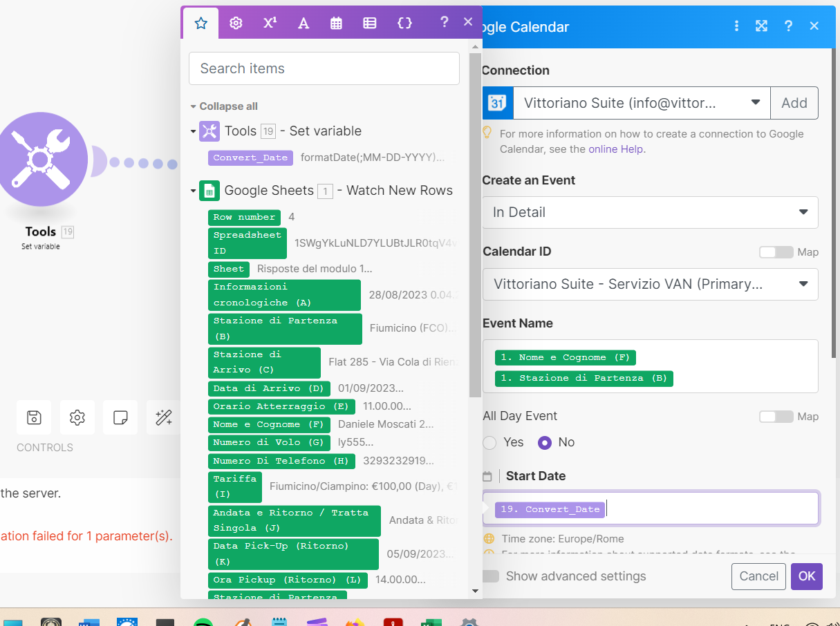Screen dimensions: 840x626
Task: Click the Tools group wrench icon
Action: (209, 131)
